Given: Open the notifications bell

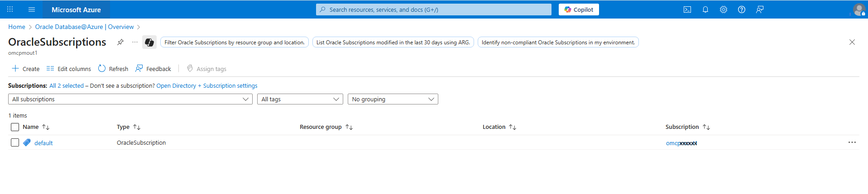Looking at the screenshot, I should (705, 9).
